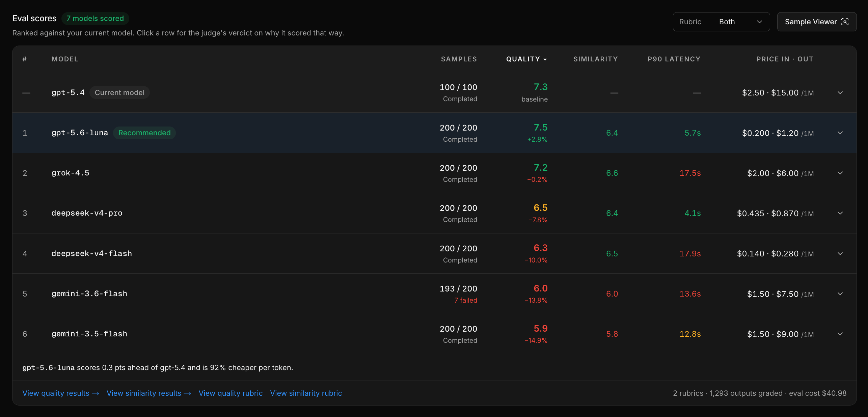The width and height of the screenshot is (868, 417).
Task: Click the -14.9% quality delta
Action: pyautogui.click(x=536, y=340)
